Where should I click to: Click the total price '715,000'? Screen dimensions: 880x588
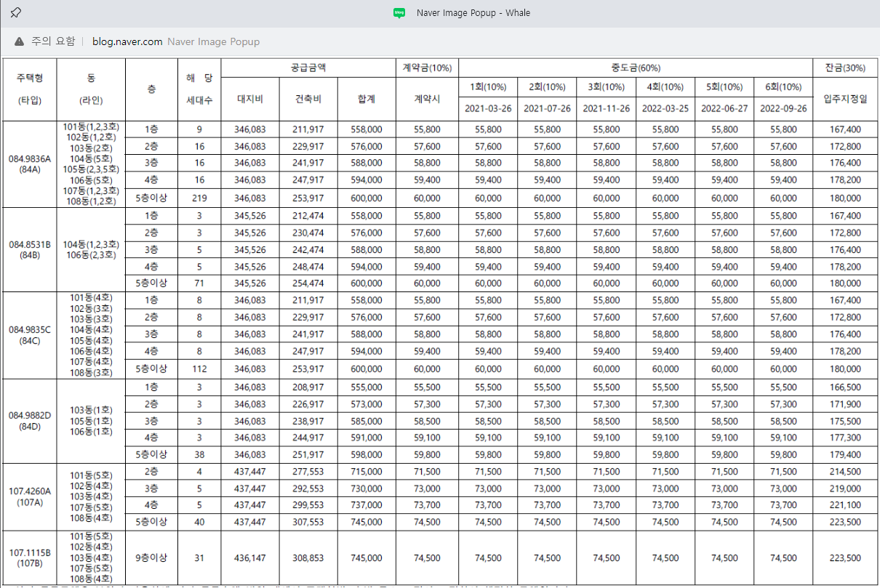(367, 472)
